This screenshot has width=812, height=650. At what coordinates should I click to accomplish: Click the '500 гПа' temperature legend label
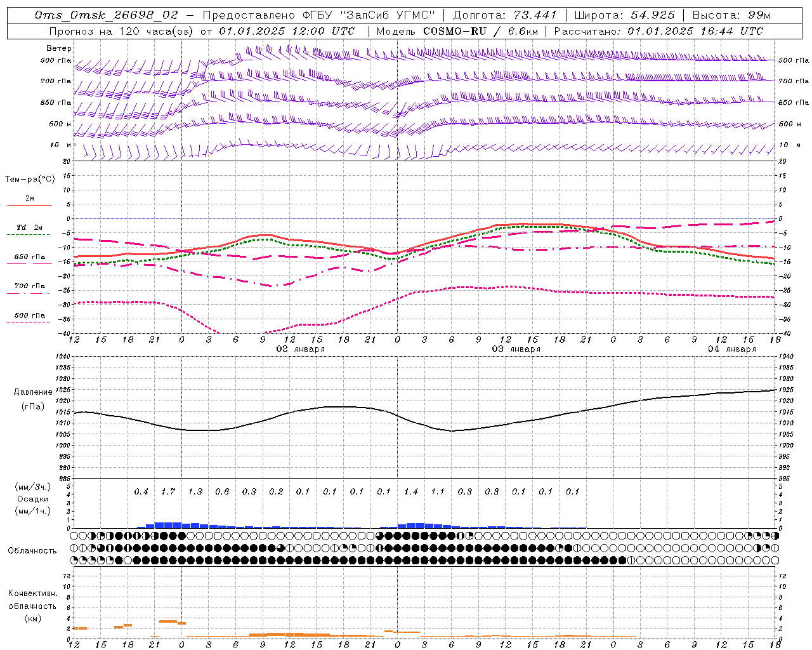coord(30,315)
